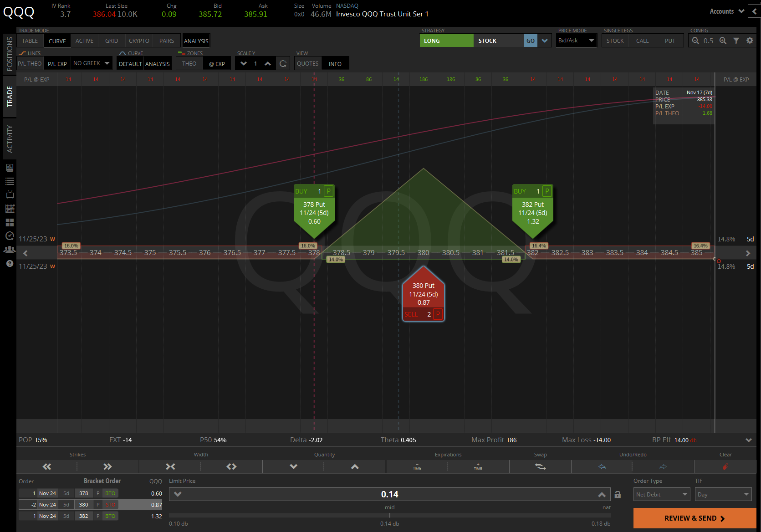
Task: Click REVIEW & SEND button
Action: 695,518
